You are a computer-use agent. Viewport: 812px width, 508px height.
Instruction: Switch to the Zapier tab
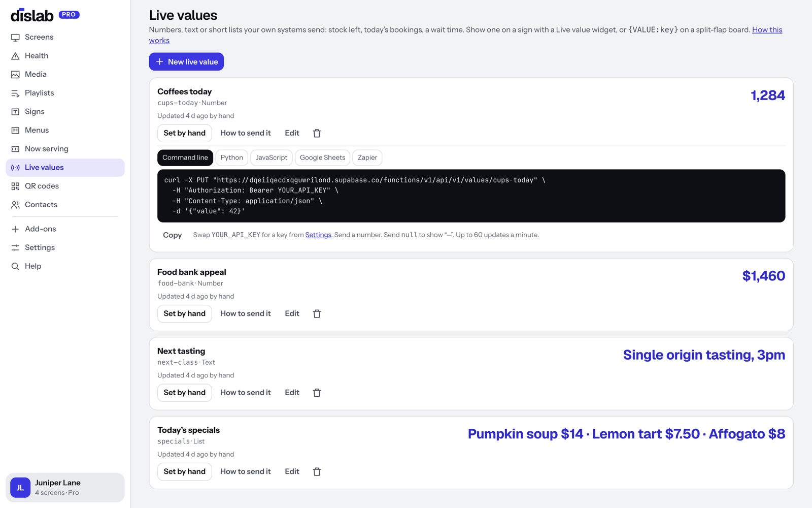coord(367,157)
